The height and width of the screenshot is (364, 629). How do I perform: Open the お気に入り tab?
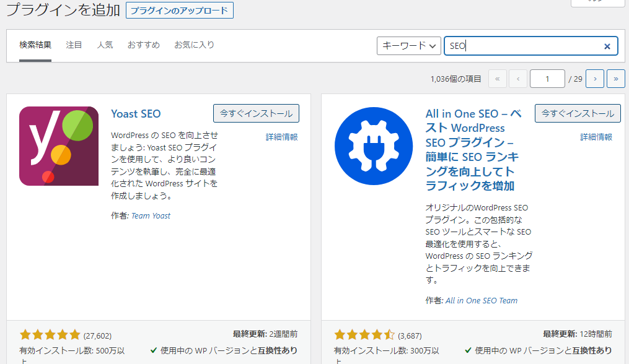tap(194, 45)
